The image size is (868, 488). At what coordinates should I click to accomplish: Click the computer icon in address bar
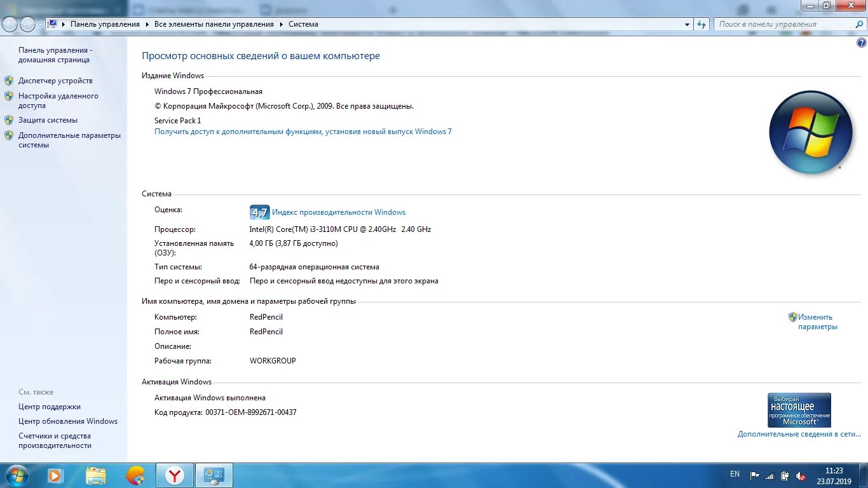point(53,24)
